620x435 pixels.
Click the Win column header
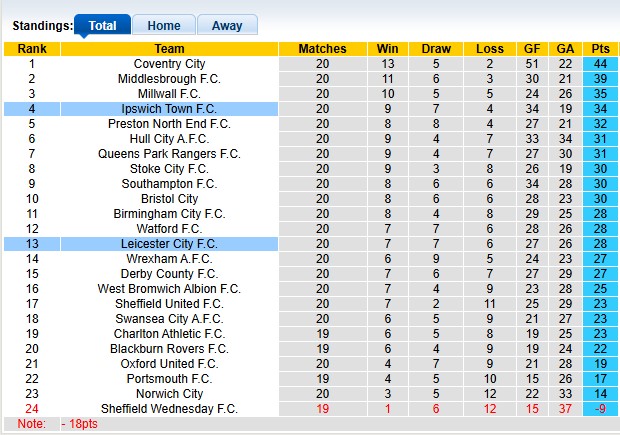point(388,49)
